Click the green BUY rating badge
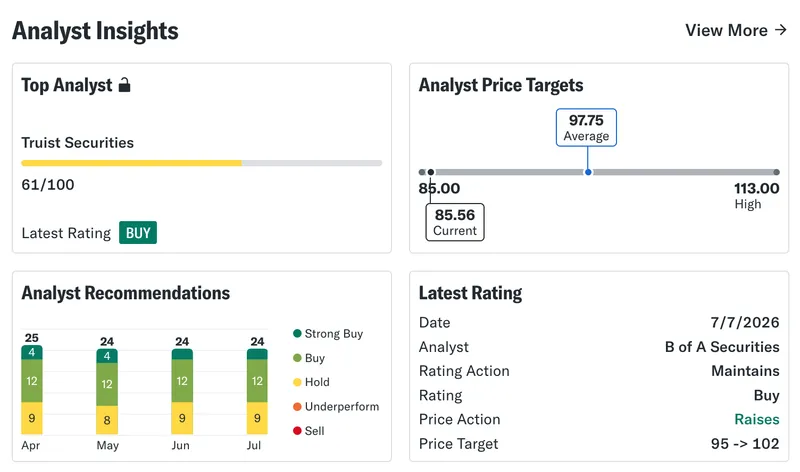The width and height of the screenshot is (800, 472). click(138, 233)
